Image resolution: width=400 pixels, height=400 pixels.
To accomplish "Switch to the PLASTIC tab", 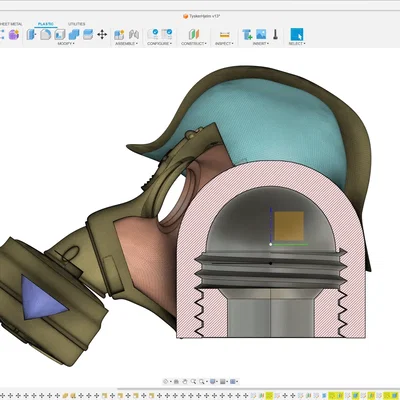I will [x=46, y=24].
